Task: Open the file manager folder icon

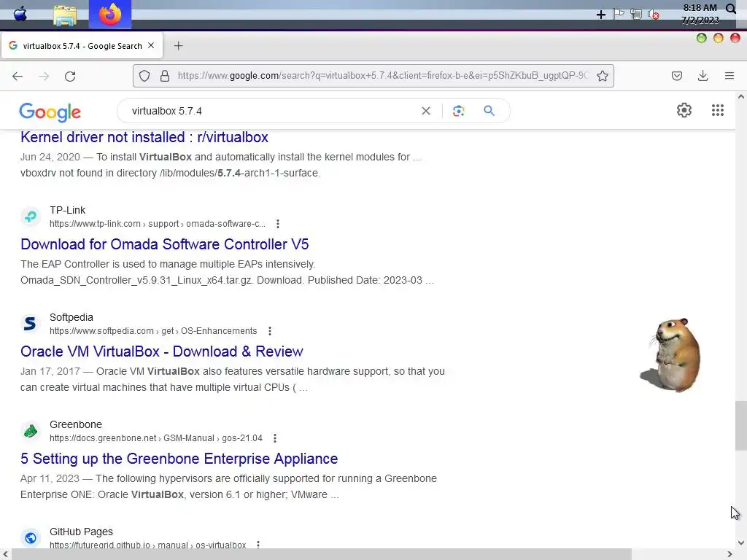Action: pos(65,15)
